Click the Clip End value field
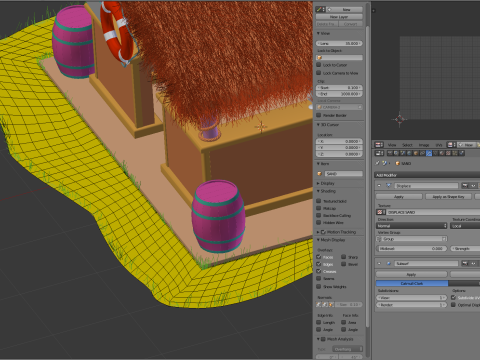This screenshot has height=360, width=480. click(x=339, y=94)
